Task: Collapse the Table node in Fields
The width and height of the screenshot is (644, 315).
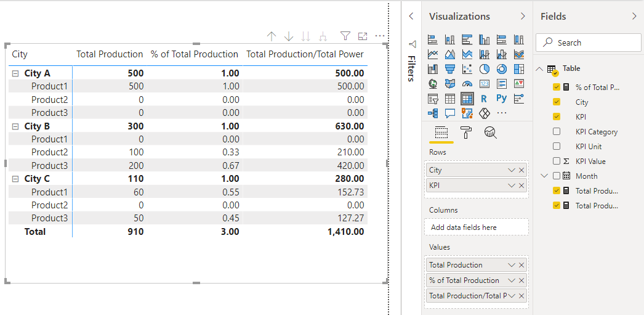Action: (x=540, y=68)
